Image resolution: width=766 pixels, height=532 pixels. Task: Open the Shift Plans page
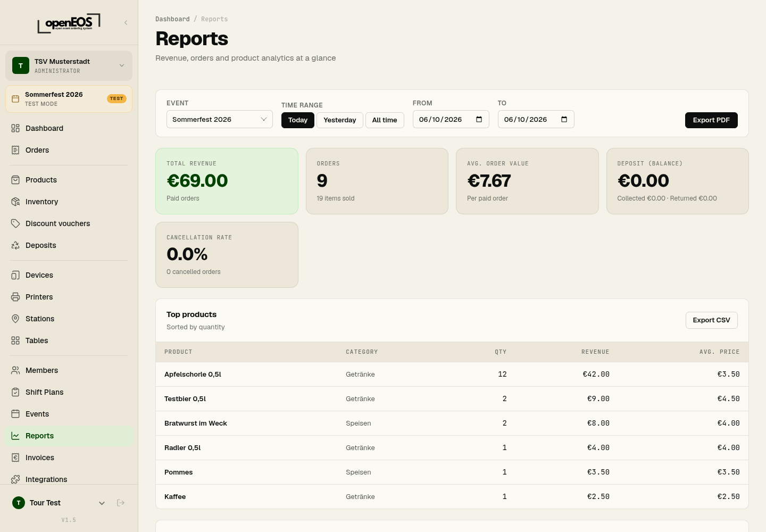click(x=69, y=392)
